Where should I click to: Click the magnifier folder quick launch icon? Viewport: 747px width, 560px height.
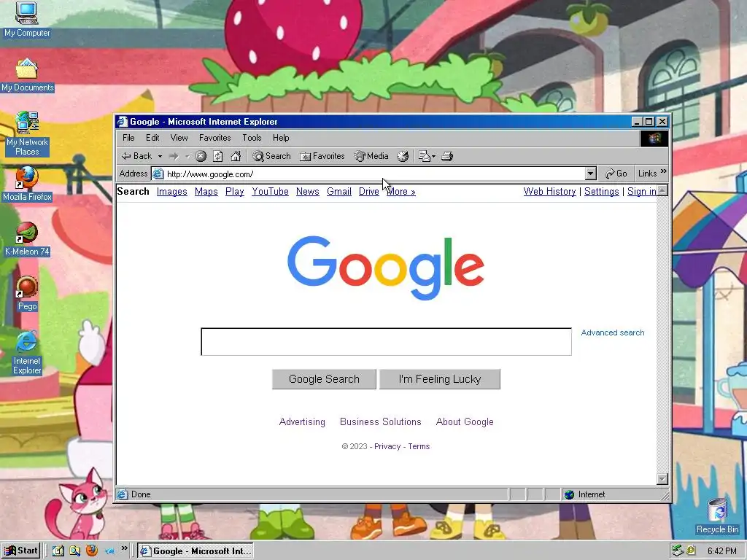[75, 551]
